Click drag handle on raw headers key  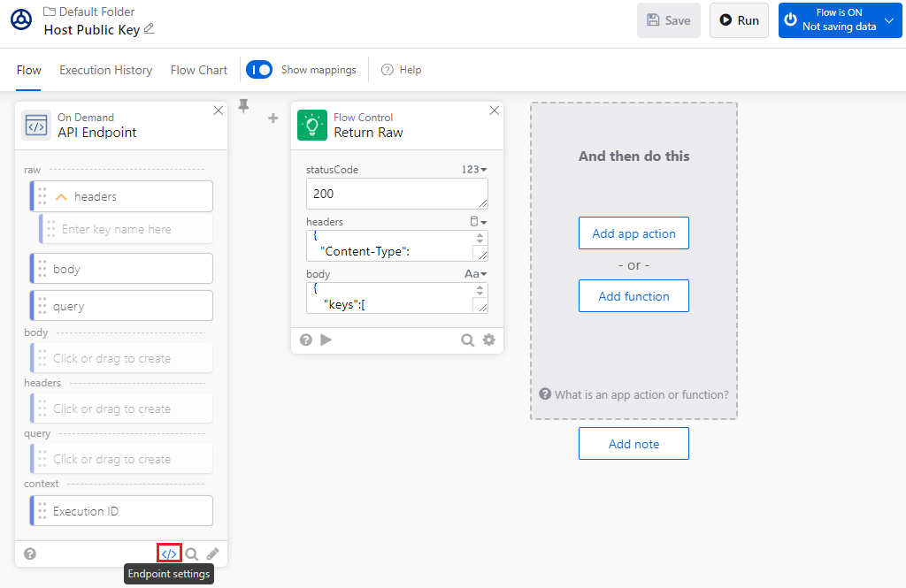pyautogui.click(x=42, y=196)
